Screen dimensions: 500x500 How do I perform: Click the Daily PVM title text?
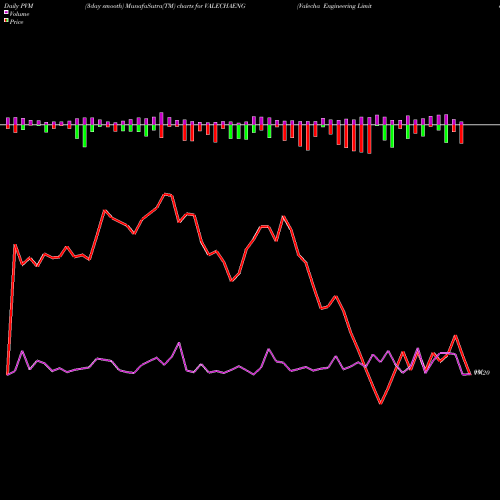point(18,6)
